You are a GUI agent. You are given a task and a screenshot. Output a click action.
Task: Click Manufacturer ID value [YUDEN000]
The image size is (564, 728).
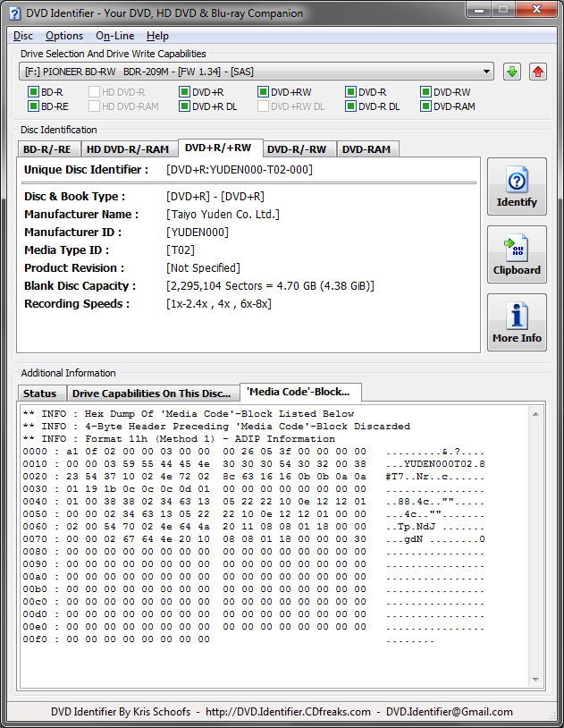click(x=198, y=233)
